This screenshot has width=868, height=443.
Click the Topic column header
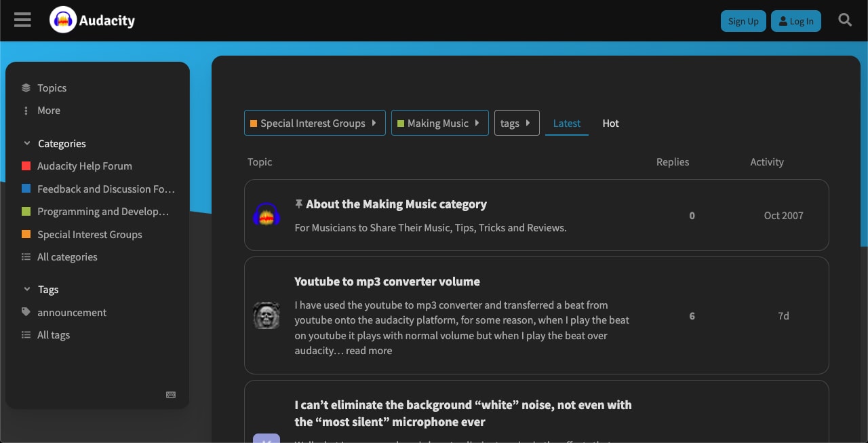point(260,162)
